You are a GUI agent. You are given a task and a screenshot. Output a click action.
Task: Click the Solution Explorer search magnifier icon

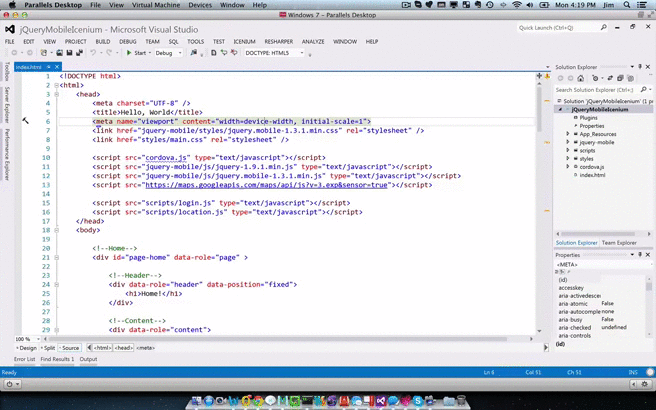click(x=643, y=90)
